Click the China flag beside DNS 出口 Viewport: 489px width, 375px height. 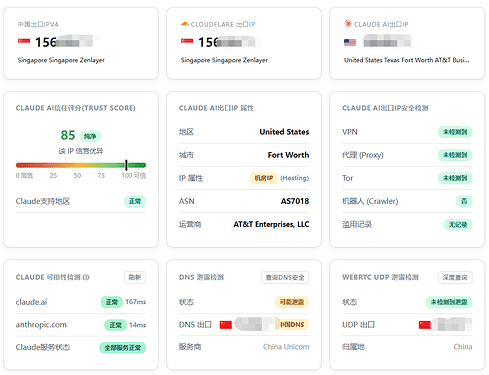(x=226, y=325)
